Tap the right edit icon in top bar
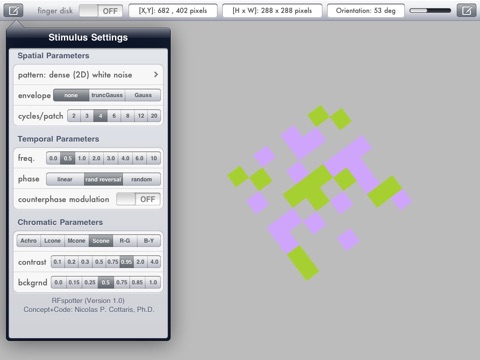 tap(466, 11)
